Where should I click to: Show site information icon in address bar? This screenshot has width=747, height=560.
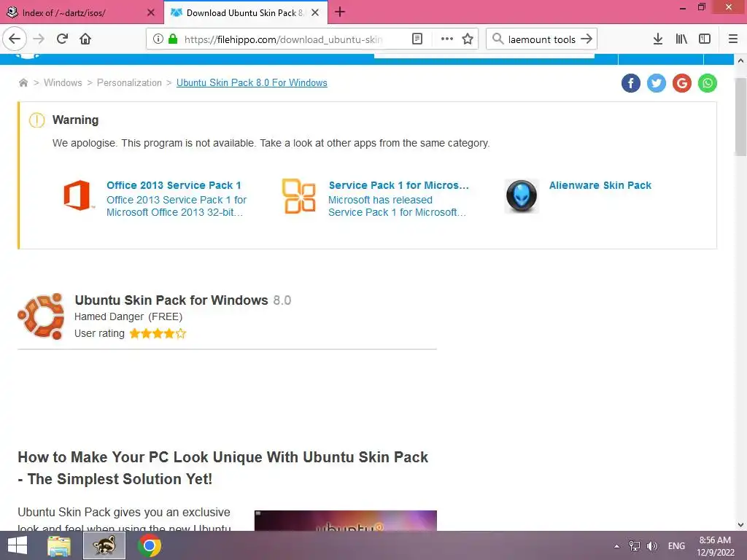coord(158,39)
